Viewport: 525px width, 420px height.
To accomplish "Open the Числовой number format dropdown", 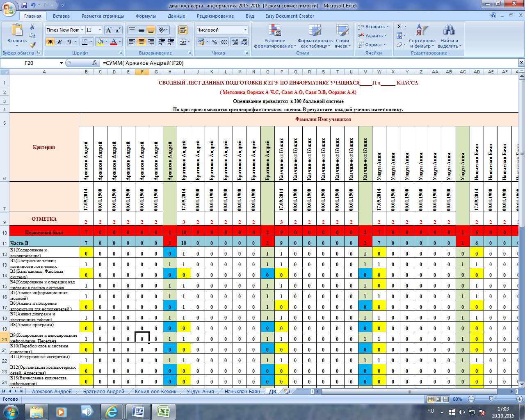I will (x=246, y=30).
